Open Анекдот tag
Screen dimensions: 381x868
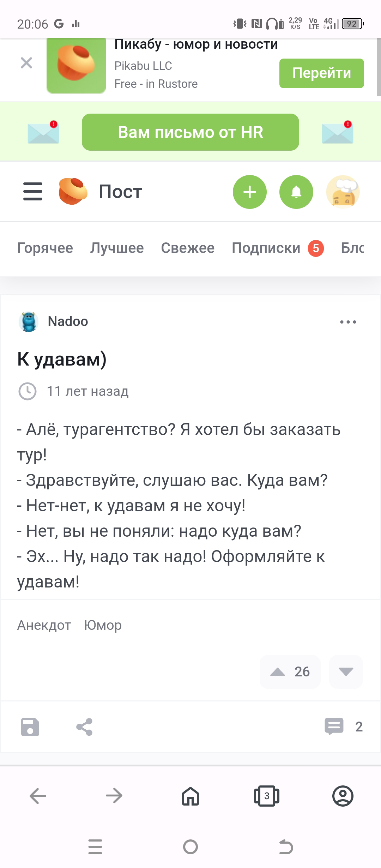click(x=44, y=625)
